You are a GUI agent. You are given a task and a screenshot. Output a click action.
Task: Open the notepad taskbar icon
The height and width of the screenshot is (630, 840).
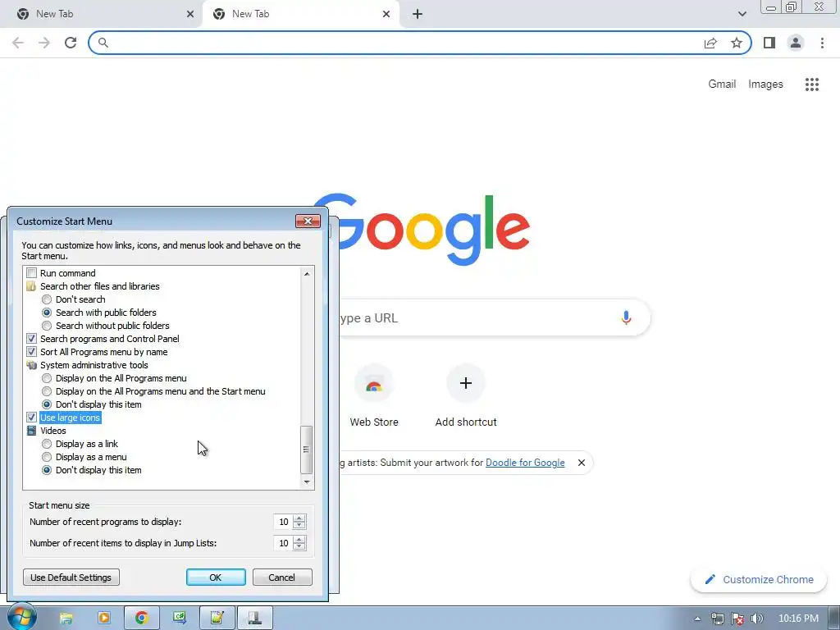click(217, 619)
